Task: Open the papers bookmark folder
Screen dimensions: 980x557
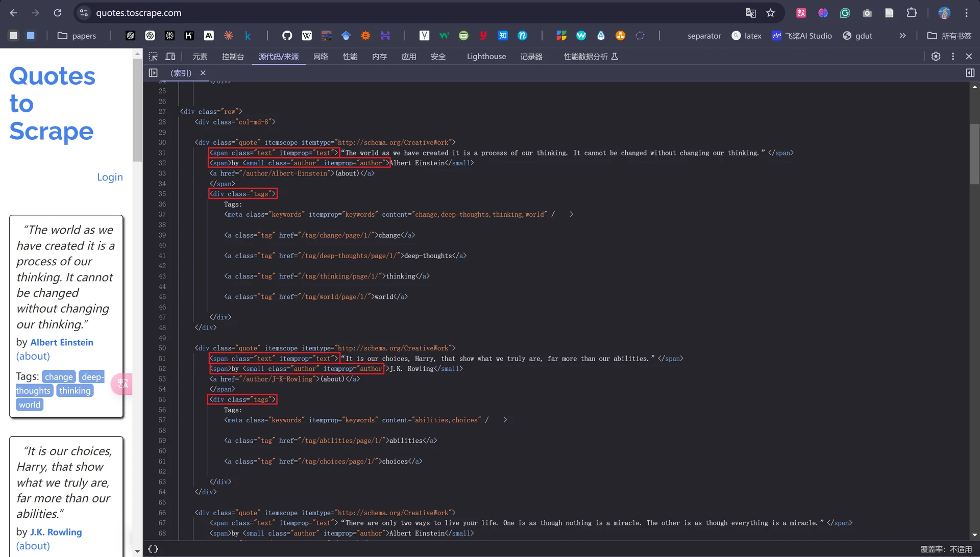Action: [77, 36]
